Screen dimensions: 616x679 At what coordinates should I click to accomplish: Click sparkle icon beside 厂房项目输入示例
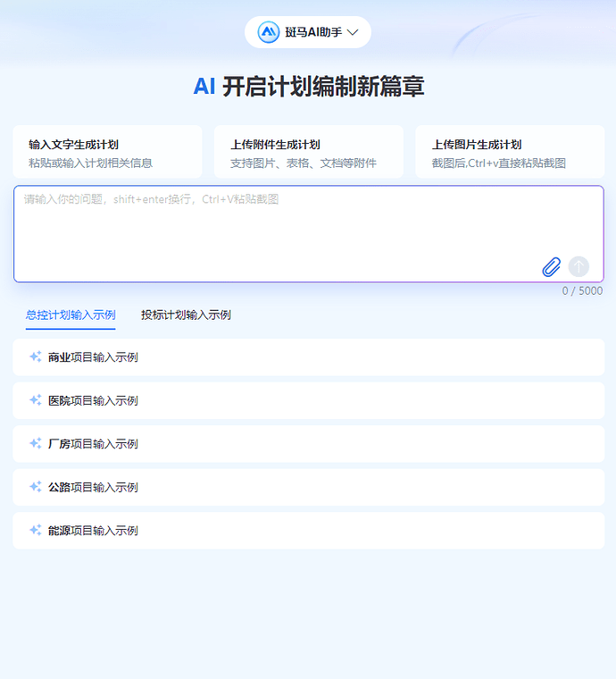click(36, 443)
